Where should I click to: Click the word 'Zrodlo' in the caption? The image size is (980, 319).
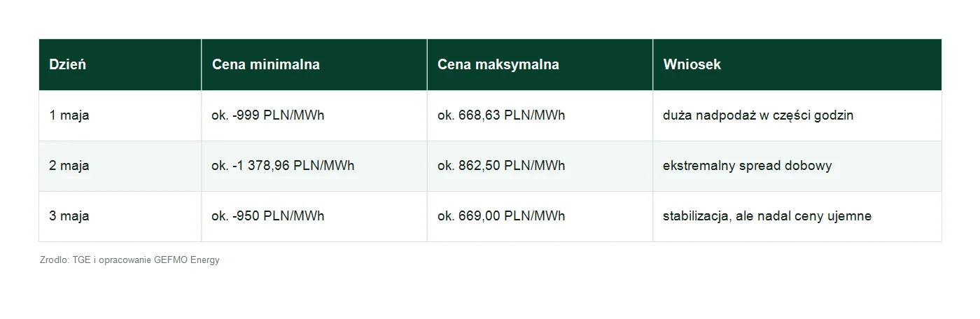click(54, 260)
